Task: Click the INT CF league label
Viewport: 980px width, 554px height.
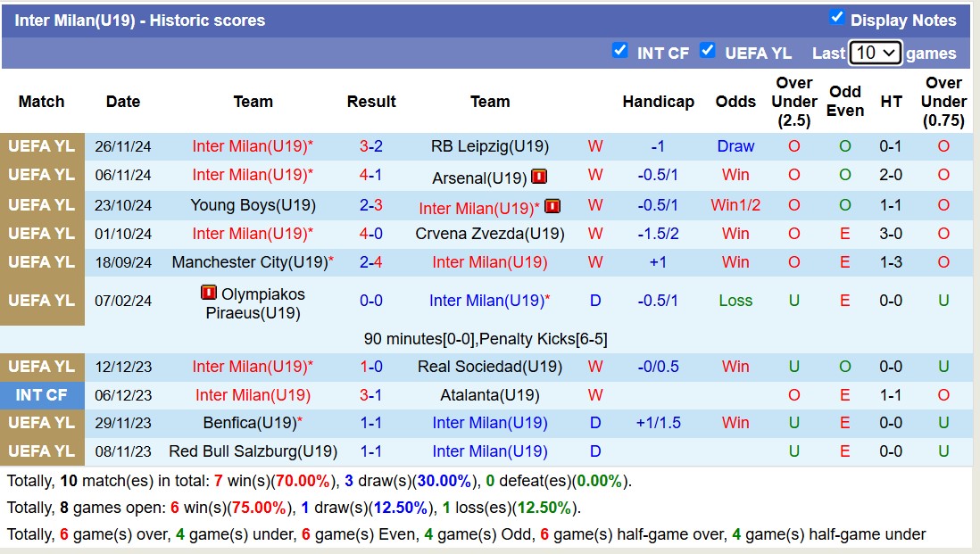Action: [42, 395]
